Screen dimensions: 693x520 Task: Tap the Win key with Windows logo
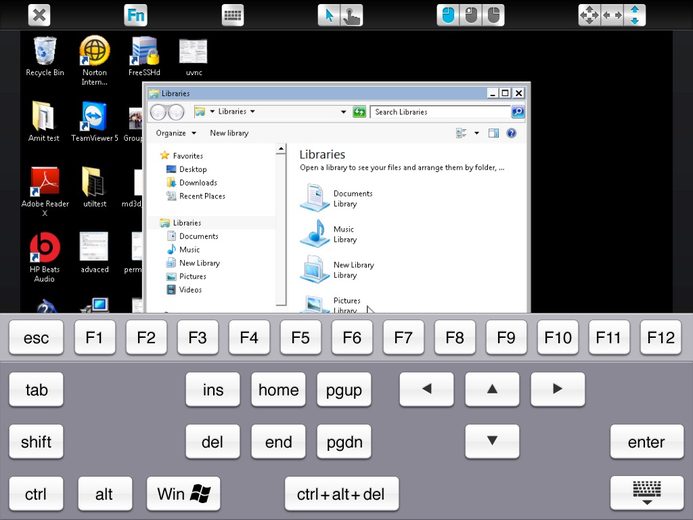(x=183, y=493)
